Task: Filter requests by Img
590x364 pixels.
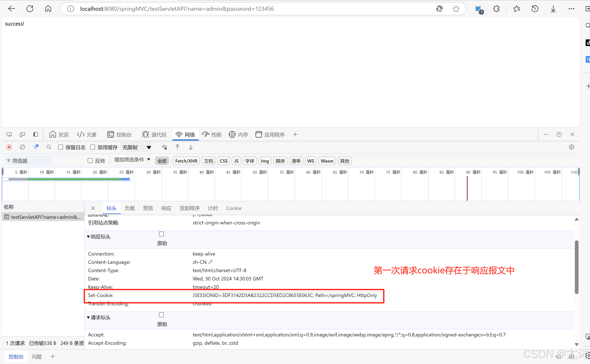Action: (x=265, y=161)
